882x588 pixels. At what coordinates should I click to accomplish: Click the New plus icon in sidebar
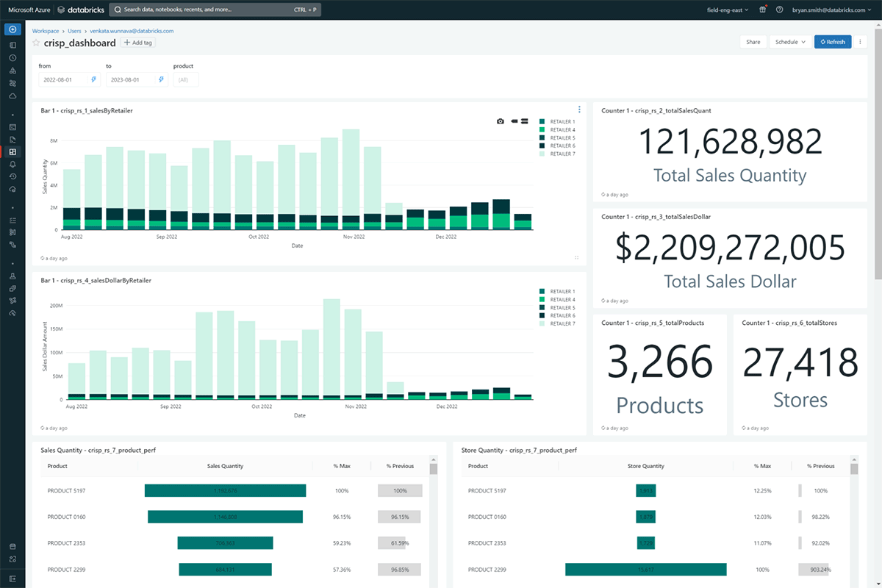point(12,29)
